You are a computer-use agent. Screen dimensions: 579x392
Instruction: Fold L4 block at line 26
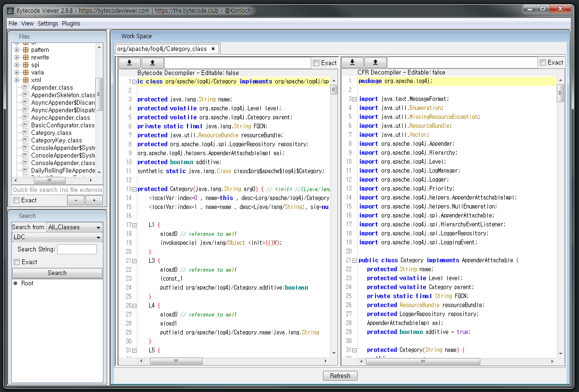click(135, 306)
